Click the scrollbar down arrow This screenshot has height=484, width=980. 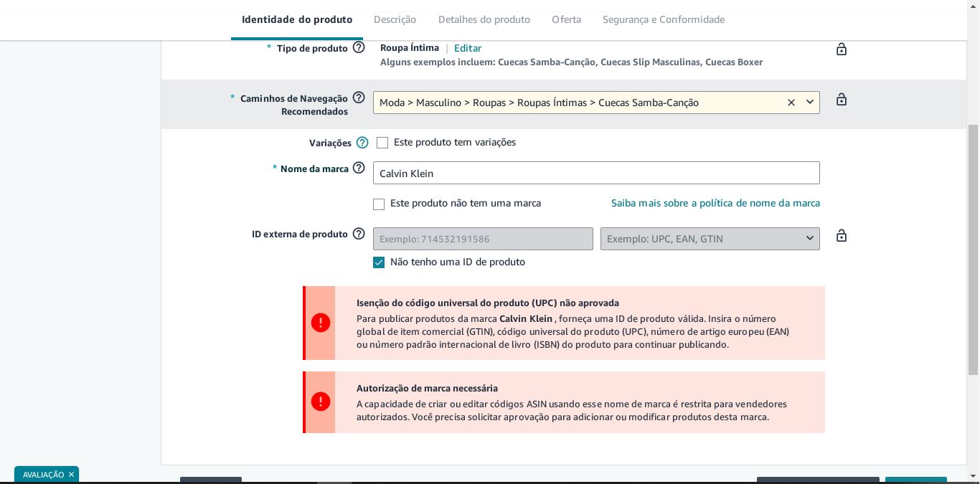pos(974,475)
